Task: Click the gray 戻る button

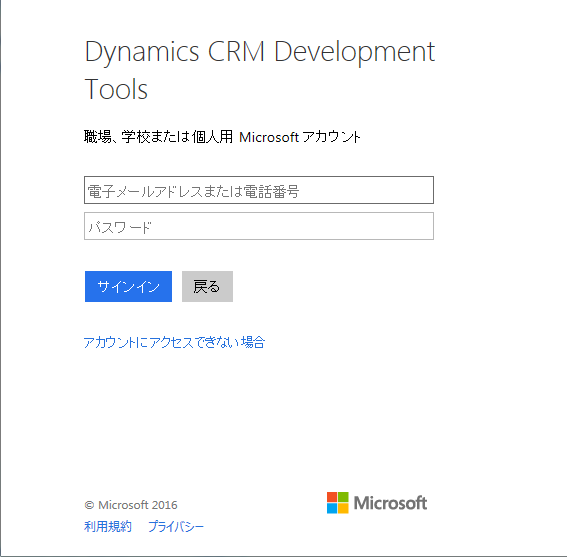Action: pos(207,286)
